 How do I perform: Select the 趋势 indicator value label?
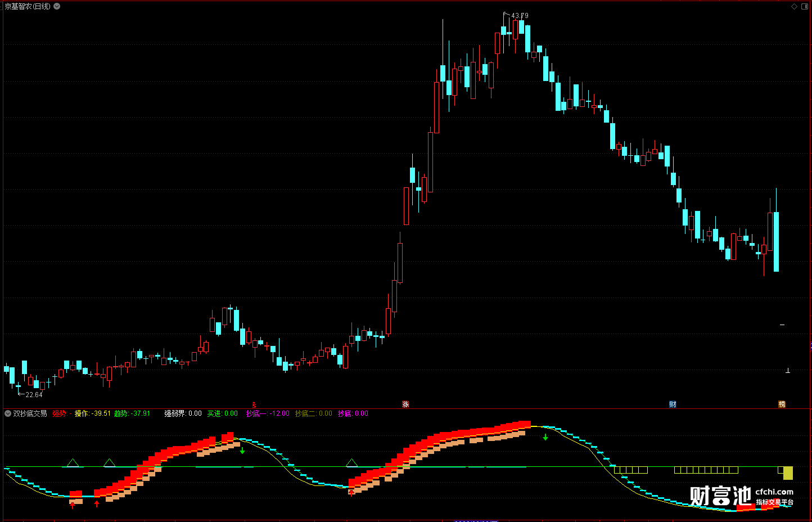click(132, 413)
